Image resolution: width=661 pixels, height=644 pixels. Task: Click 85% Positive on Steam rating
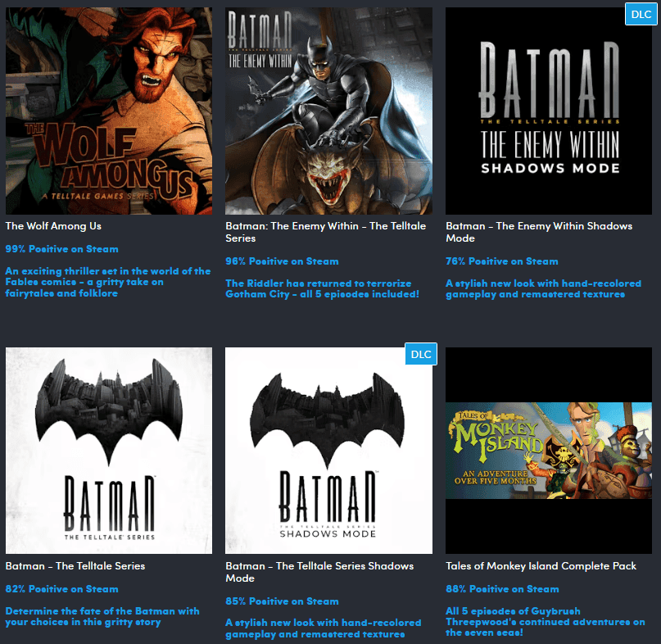click(282, 601)
